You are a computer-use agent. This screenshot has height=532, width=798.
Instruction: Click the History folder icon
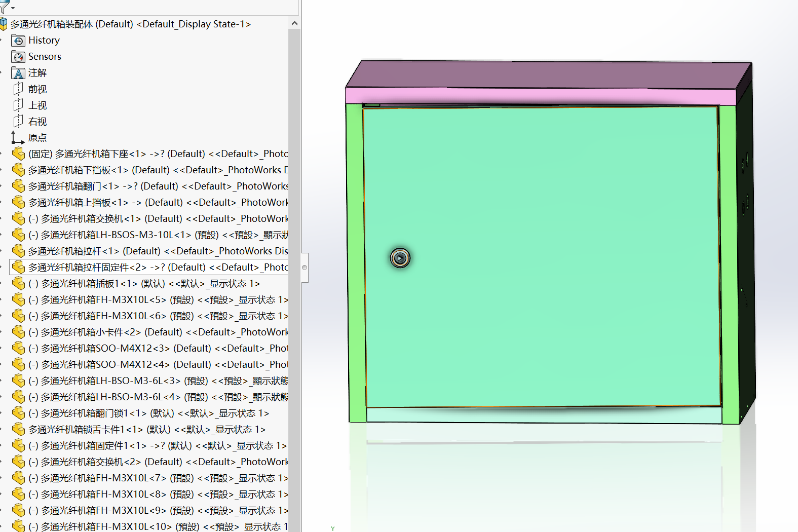coord(18,41)
